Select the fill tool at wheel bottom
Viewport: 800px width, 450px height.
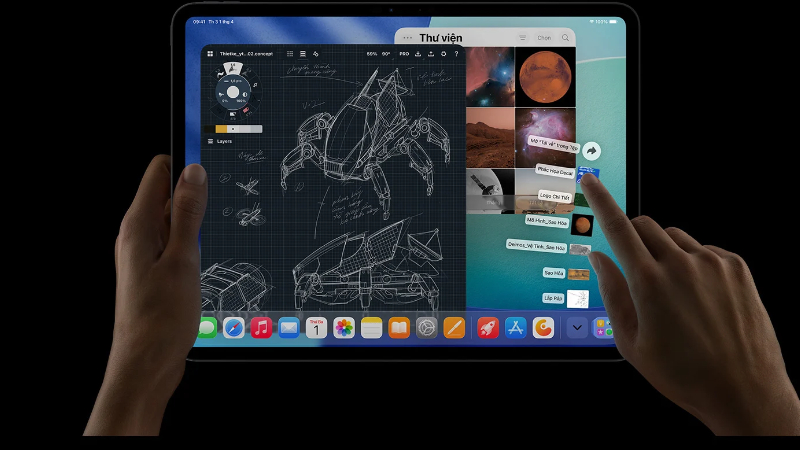tap(233, 114)
